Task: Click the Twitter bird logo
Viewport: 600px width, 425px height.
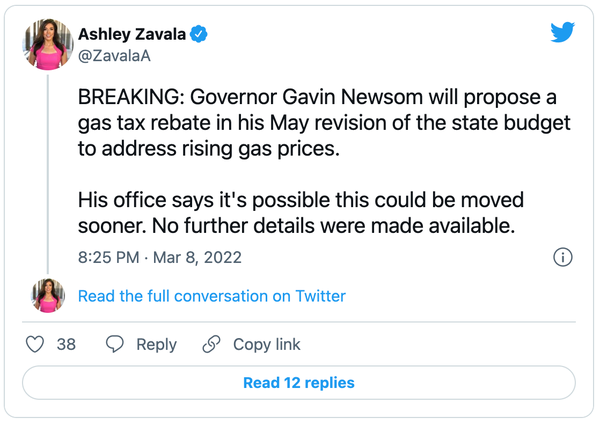Action: coord(562,32)
